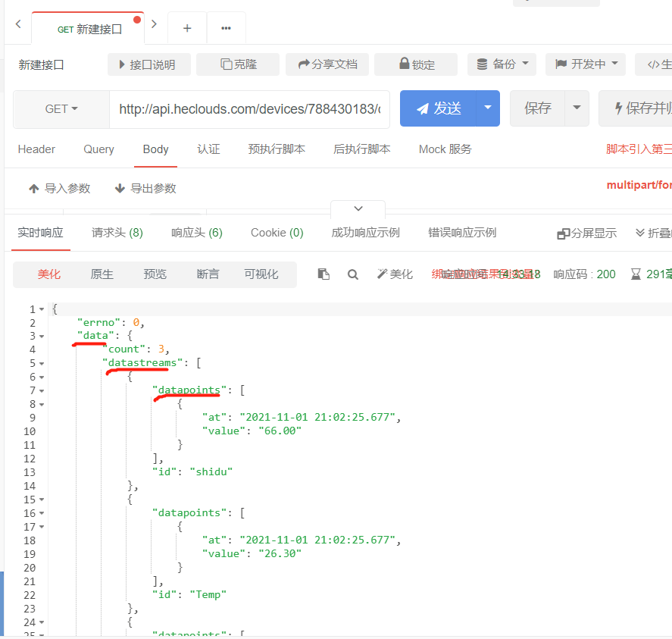Select the 可视化 visualize mode
The height and width of the screenshot is (639, 672).
coord(261,274)
